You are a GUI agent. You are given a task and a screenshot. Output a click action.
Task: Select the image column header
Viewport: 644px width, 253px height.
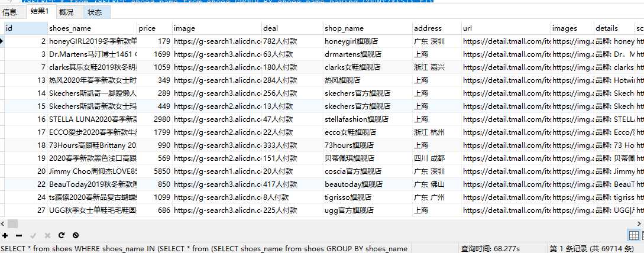click(x=217, y=28)
